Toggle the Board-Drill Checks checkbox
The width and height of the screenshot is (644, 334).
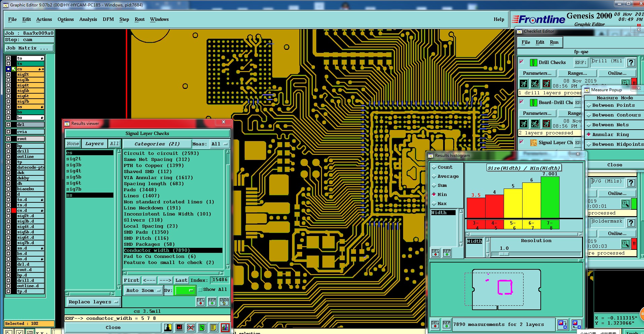tap(522, 101)
